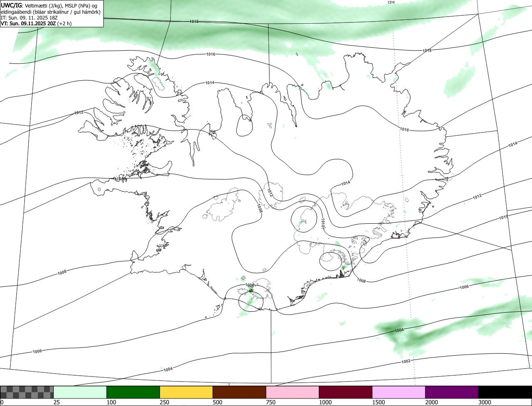Click the "15W" longitude label
The width and height of the screenshot is (532, 406).
pyautogui.click(x=391, y=2)
